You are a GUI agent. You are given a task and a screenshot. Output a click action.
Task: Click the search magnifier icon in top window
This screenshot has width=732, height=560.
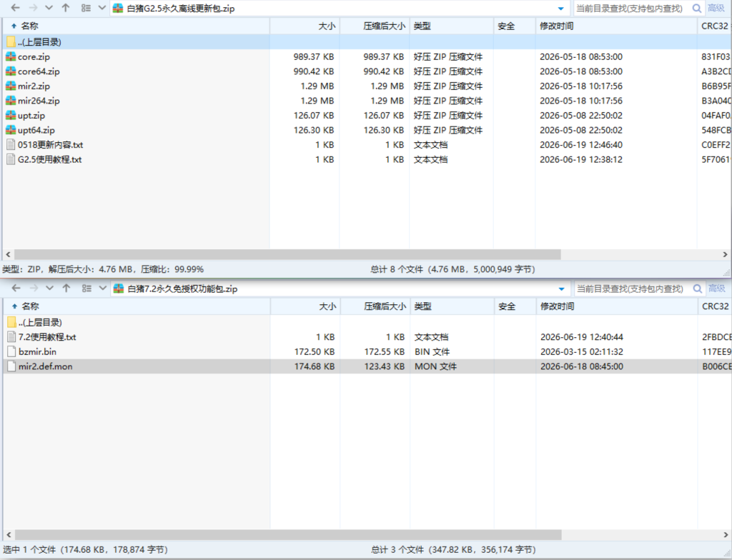[696, 9]
